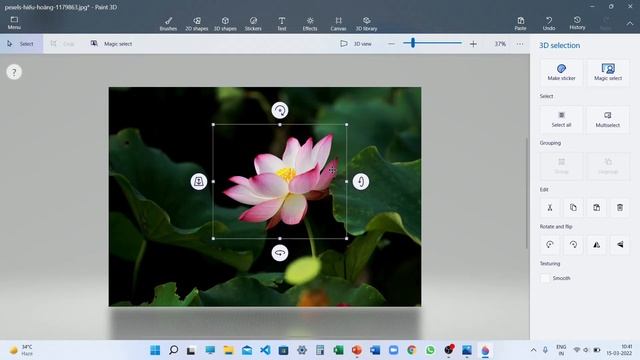Click the Y-axis rotation handle right of selection
This screenshot has width=640, height=360.
[361, 182]
